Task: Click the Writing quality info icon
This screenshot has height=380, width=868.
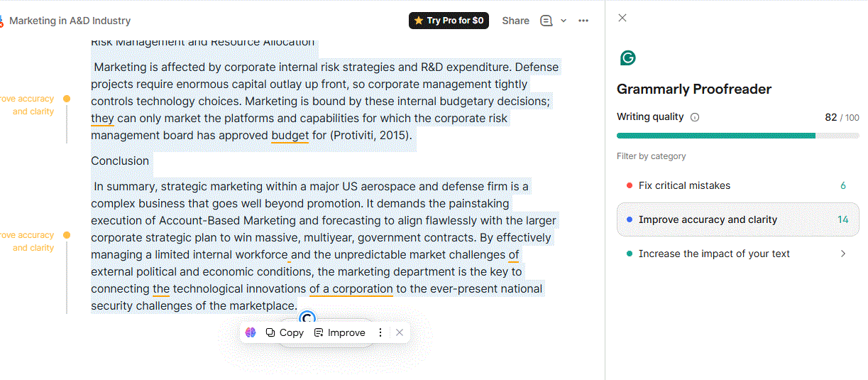Action: click(695, 117)
